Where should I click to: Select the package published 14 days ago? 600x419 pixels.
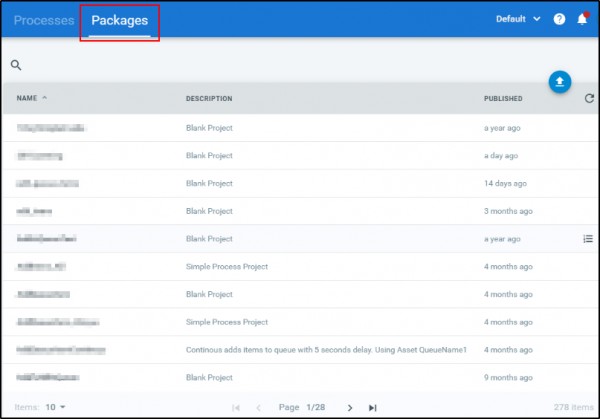48,184
